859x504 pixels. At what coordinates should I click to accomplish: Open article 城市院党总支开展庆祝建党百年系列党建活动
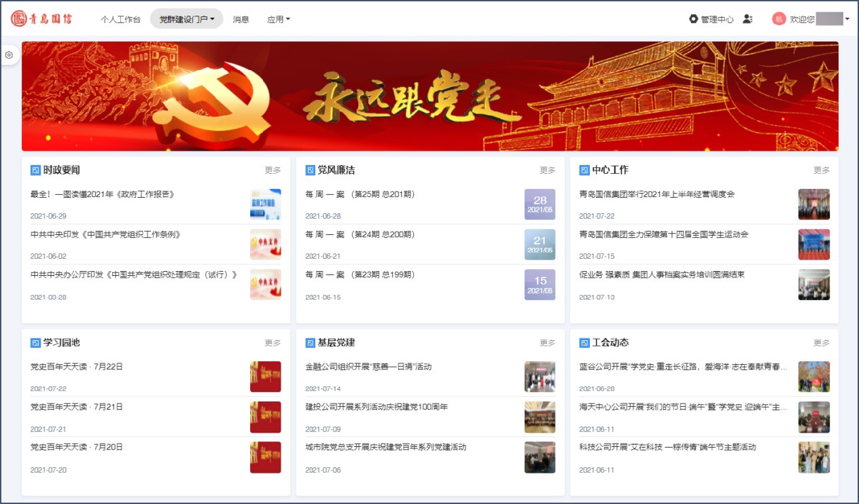coord(386,447)
